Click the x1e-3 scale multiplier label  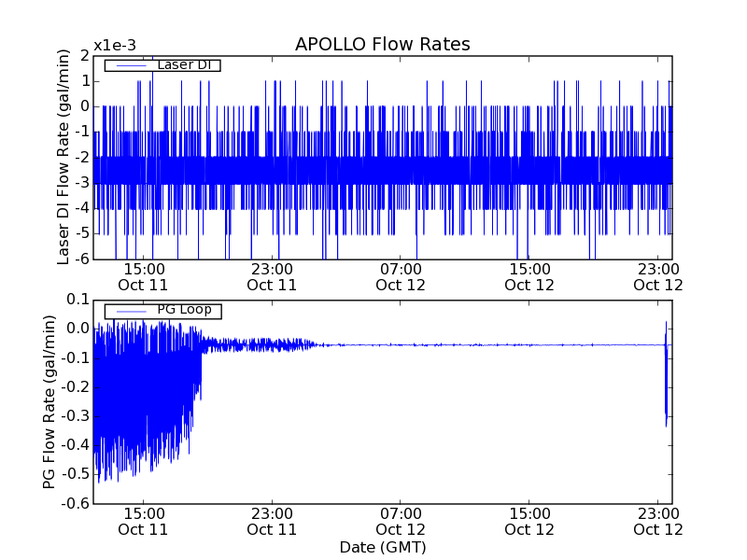coord(114,46)
